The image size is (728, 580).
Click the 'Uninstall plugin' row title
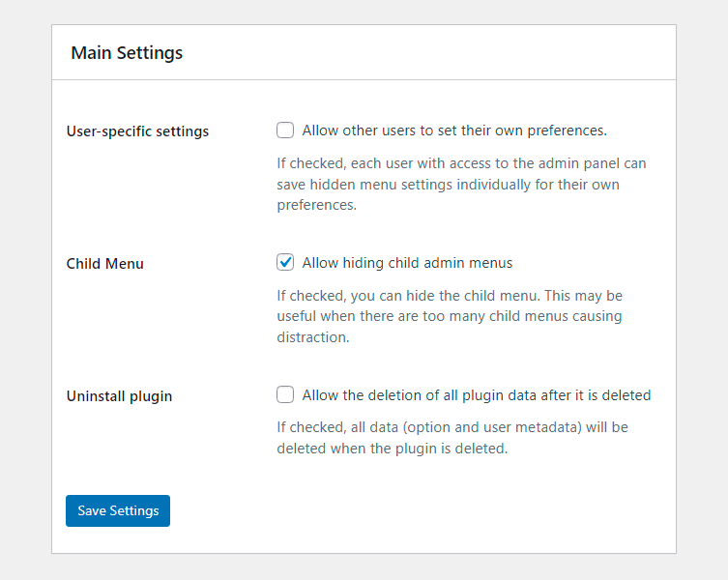click(119, 396)
